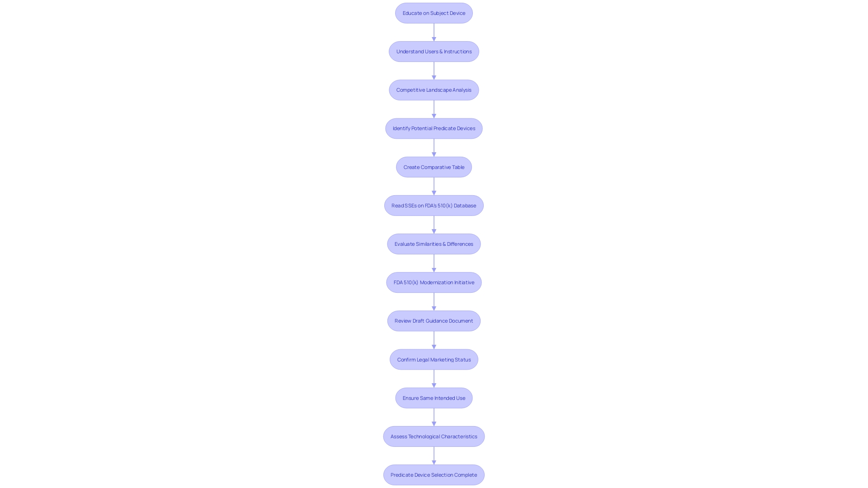The image size is (868, 488).
Task: Toggle the Assess Technological Characteristics step
Action: tap(434, 436)
